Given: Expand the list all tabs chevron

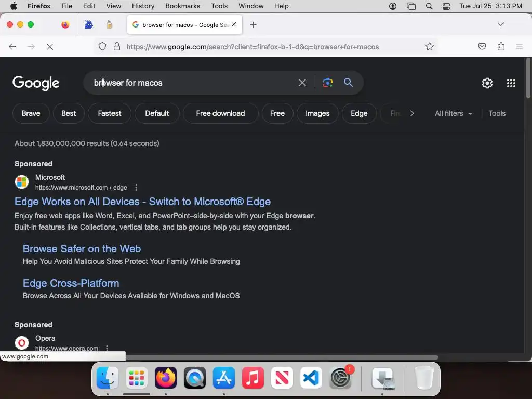Looking at the screenshot, I should [x=500, y=24].
